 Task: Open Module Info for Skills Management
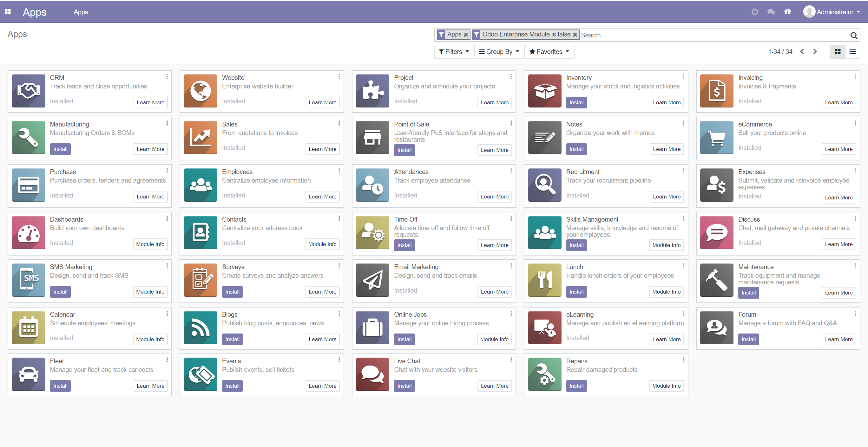pos(666,245)
